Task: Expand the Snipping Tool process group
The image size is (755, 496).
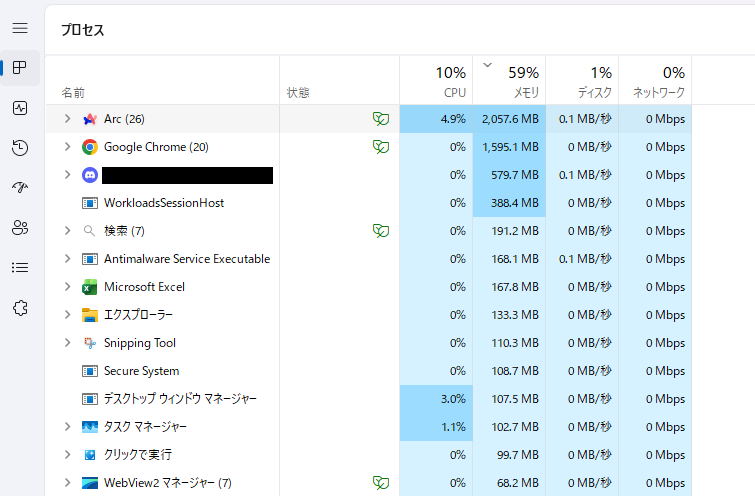Action: (67, 343)
